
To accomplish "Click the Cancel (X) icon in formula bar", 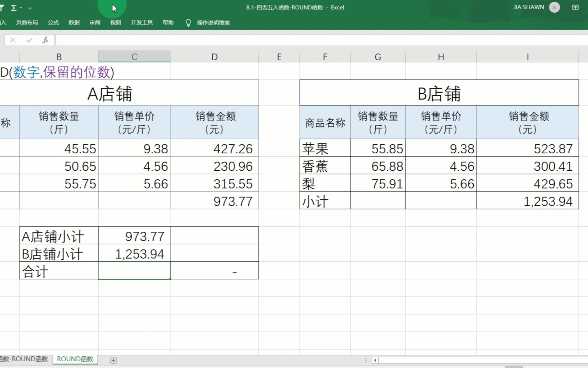I will [13, 40].
